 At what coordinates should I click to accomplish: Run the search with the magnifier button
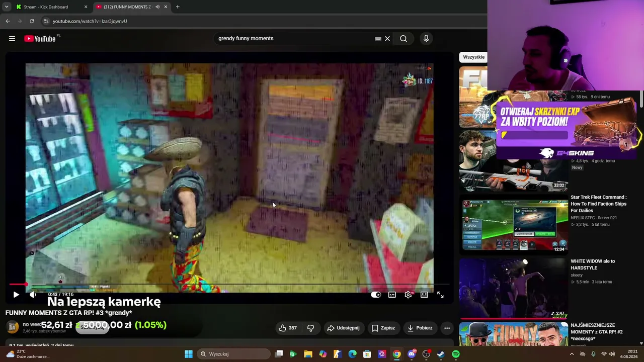click(404, 39)
